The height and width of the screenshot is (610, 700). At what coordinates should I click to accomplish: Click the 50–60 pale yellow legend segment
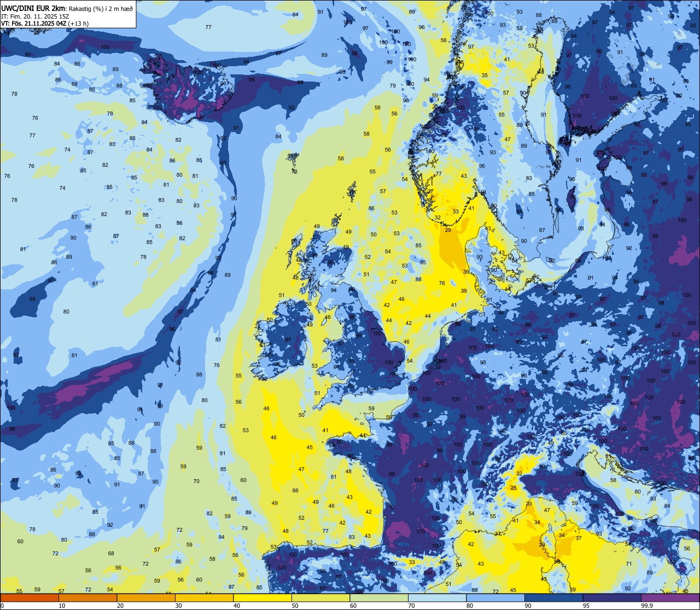(x=320, y=598)
